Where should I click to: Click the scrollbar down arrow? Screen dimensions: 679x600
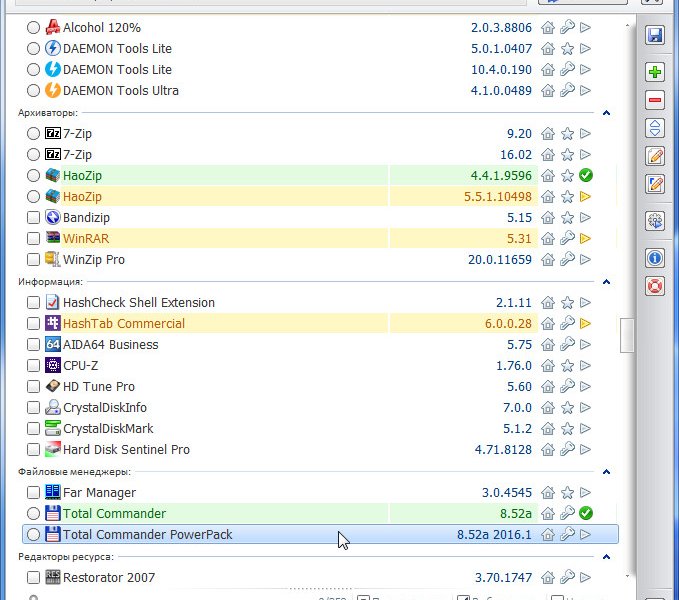tap(627, 576)
